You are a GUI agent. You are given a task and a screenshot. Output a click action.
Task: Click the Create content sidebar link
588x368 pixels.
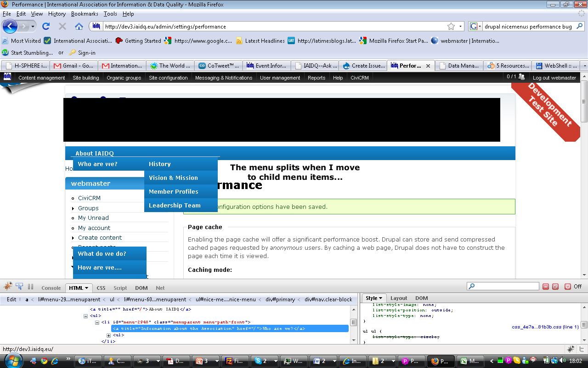(x=100, y=237)
